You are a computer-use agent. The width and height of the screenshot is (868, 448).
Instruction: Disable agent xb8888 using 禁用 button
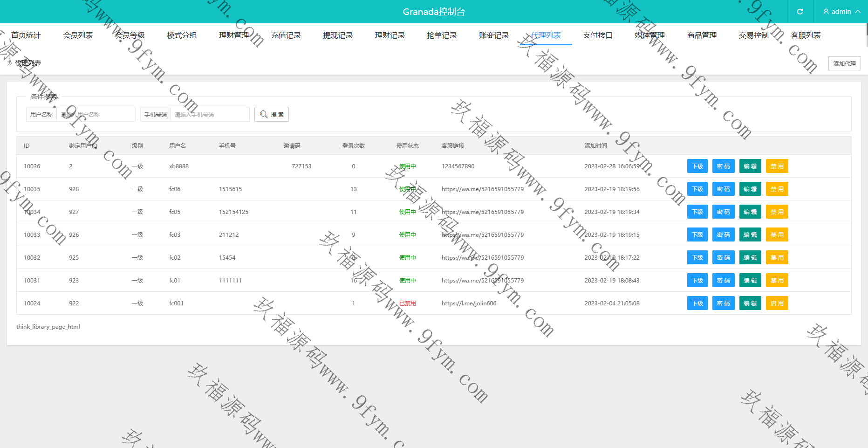tap(777, 166)
